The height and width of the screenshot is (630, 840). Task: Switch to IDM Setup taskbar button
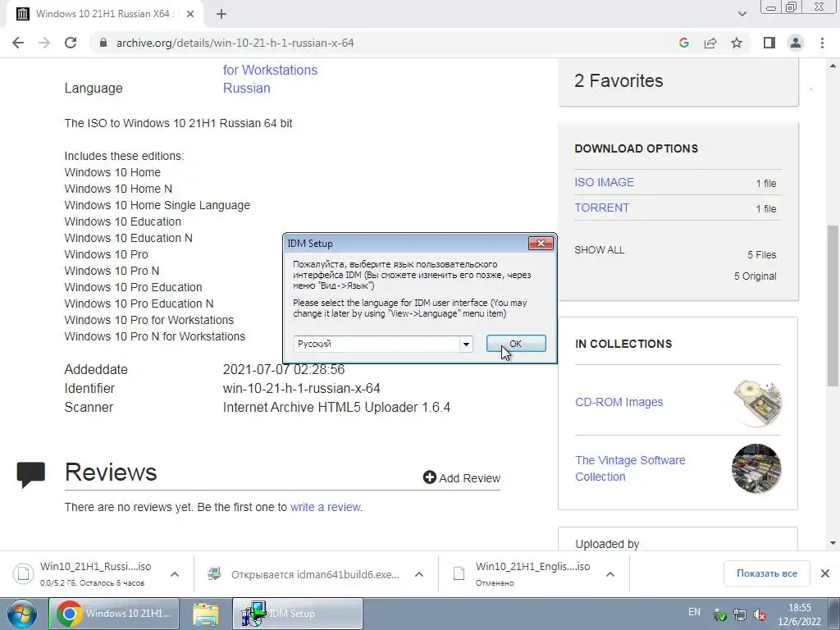(297, 614)
